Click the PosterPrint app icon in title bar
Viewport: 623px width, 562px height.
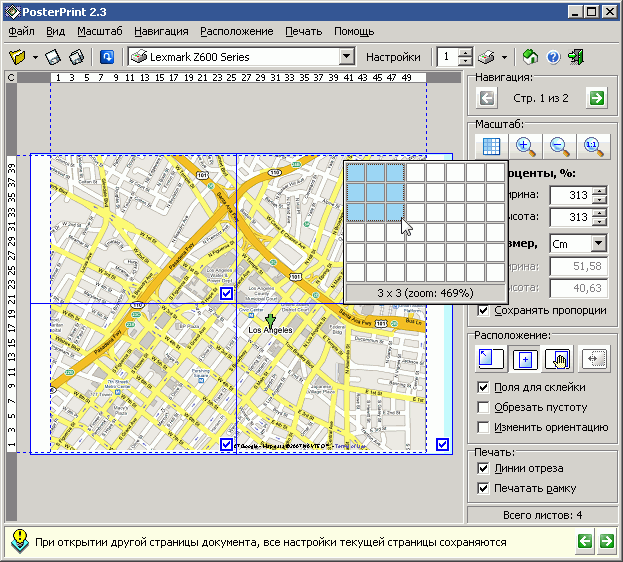coord(12,12)
